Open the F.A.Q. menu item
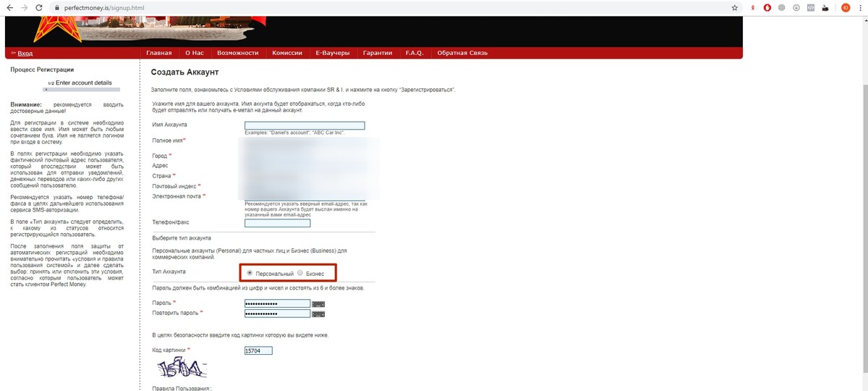 coord(414,53)
